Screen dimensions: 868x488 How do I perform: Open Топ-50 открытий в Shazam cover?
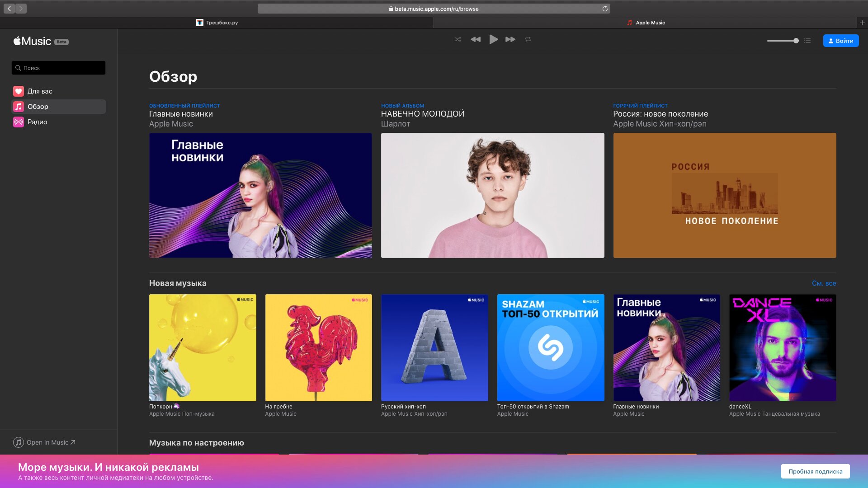coord(551,347)
